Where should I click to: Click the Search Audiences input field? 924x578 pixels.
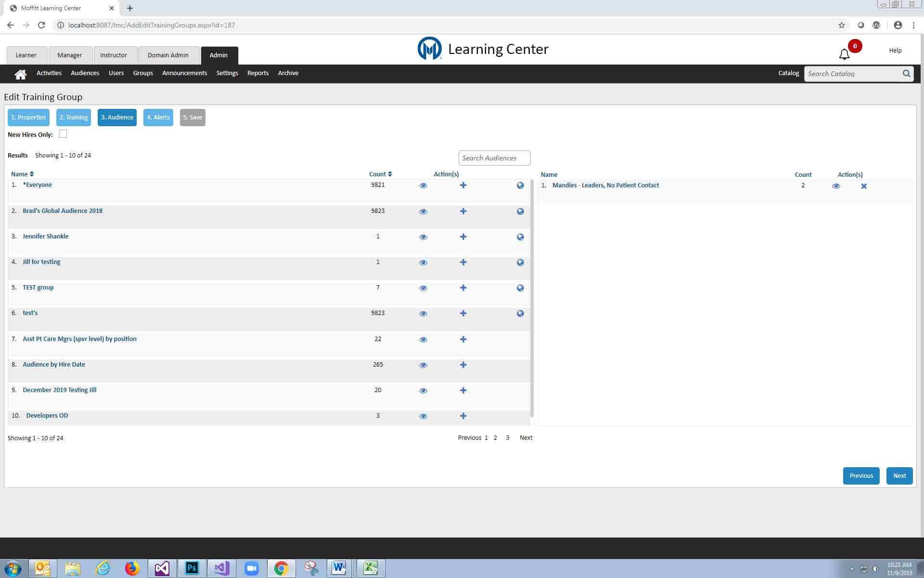pos(494,158)
